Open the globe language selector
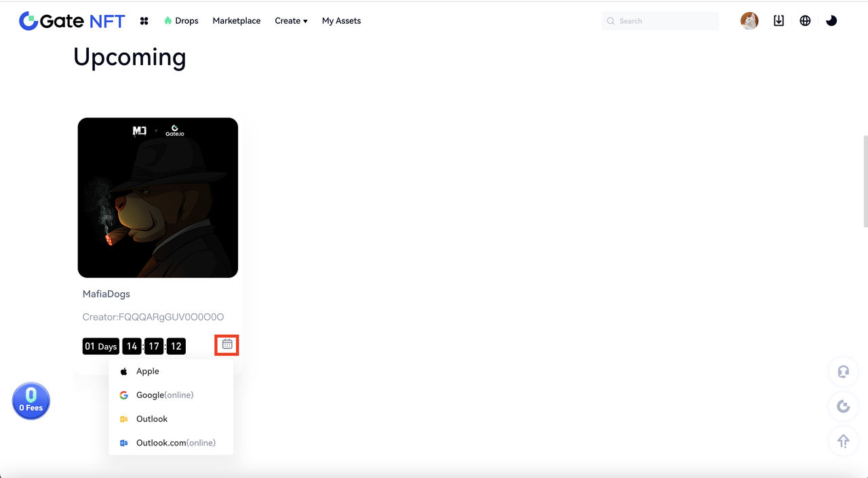The width and height of the screenshot is (868, 478). [x=805, y=21]
